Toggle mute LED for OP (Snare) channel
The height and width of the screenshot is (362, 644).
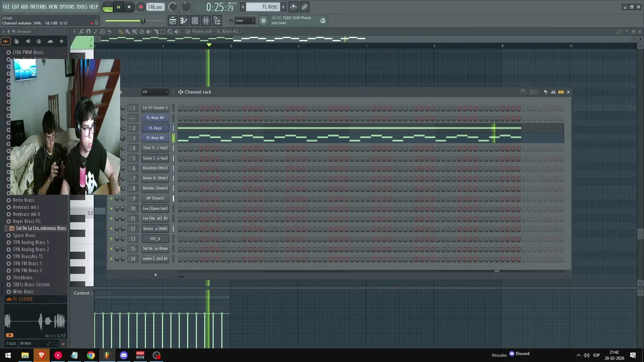pos(111,198)
